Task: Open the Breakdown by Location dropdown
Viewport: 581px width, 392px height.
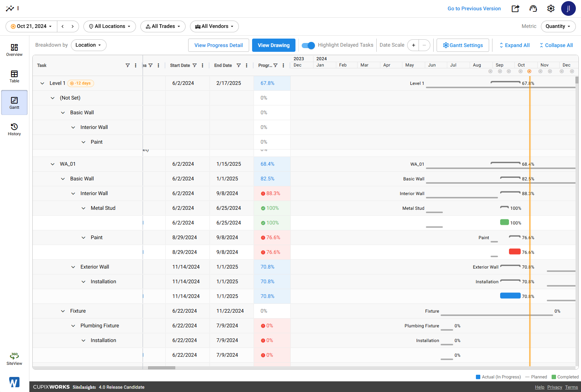Action: [x=88, y=45]
